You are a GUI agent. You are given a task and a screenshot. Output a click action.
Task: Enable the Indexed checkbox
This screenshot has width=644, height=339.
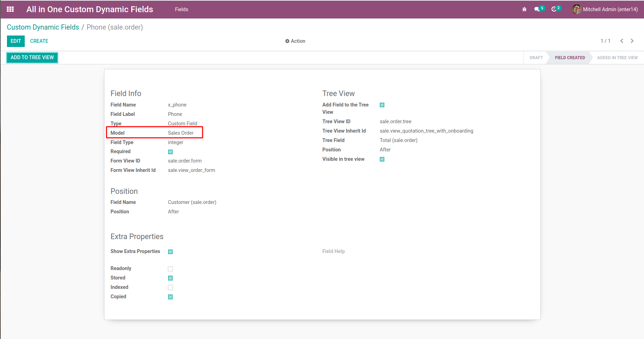tap(170, 287)
